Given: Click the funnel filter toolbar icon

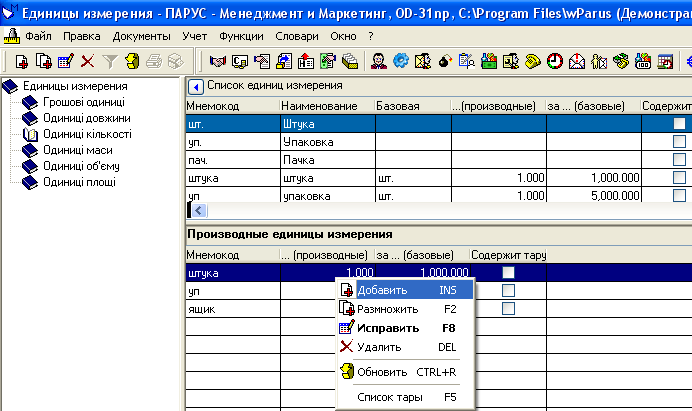Looking at the screenshot, I should click(109, 61).
